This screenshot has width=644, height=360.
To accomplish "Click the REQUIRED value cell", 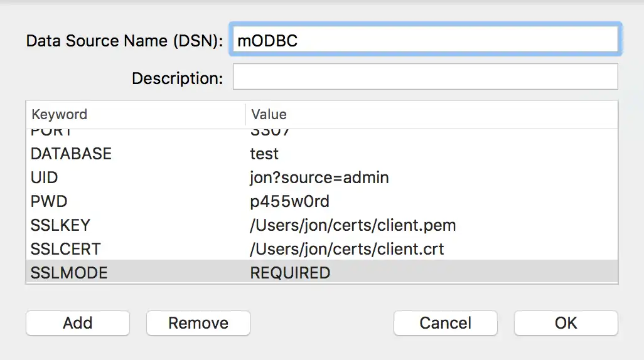I will (290, 273).
